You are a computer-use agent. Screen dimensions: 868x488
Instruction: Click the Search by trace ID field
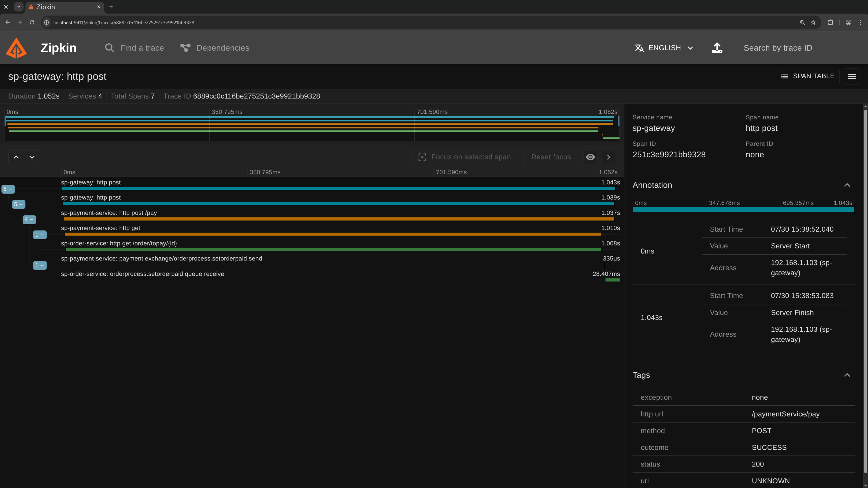click(x=795, y=48)
